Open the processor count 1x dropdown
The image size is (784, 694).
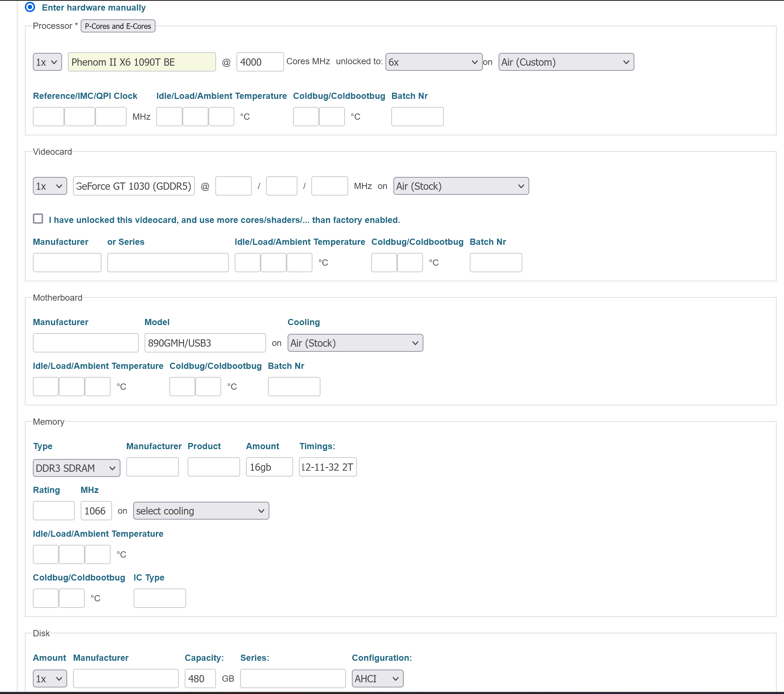(x=47, y=62)
